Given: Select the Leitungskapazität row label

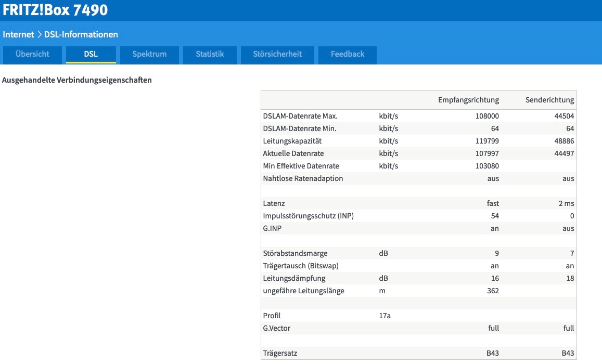Looking at the screenshot, I should (x=292, y=141).
